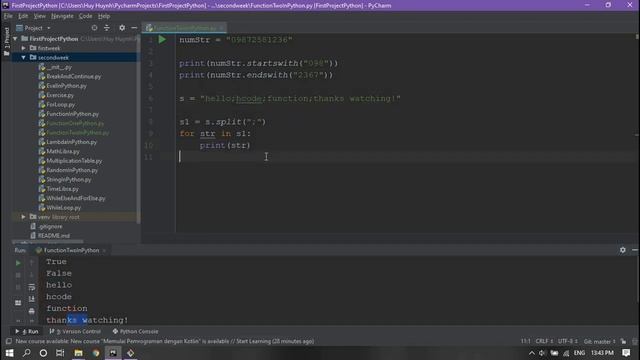The height and width of the screenshot is (360, 640).
Task: Click the down-arrow stack trace icon in Run panel
Action: (x=31, y=275)
